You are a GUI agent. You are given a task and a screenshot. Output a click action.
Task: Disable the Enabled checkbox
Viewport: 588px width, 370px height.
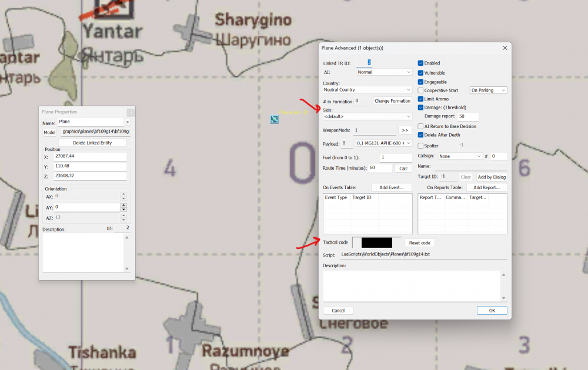pyautogui.click(x=420, y=63)
